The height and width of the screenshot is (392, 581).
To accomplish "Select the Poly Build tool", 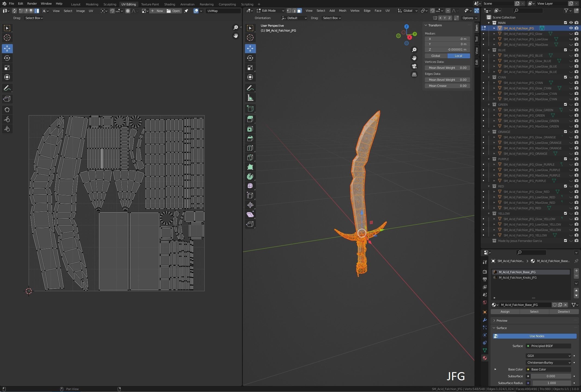I will click(x=250, y=167).
